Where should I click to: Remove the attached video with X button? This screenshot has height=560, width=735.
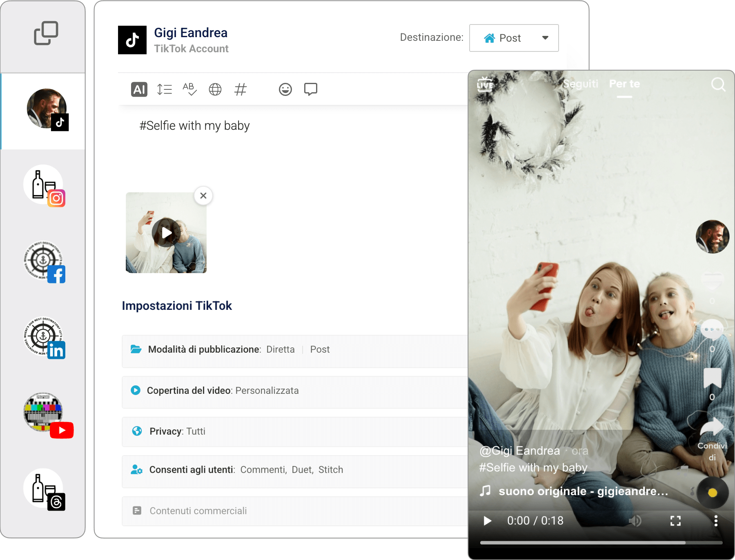tap(203, 196)
